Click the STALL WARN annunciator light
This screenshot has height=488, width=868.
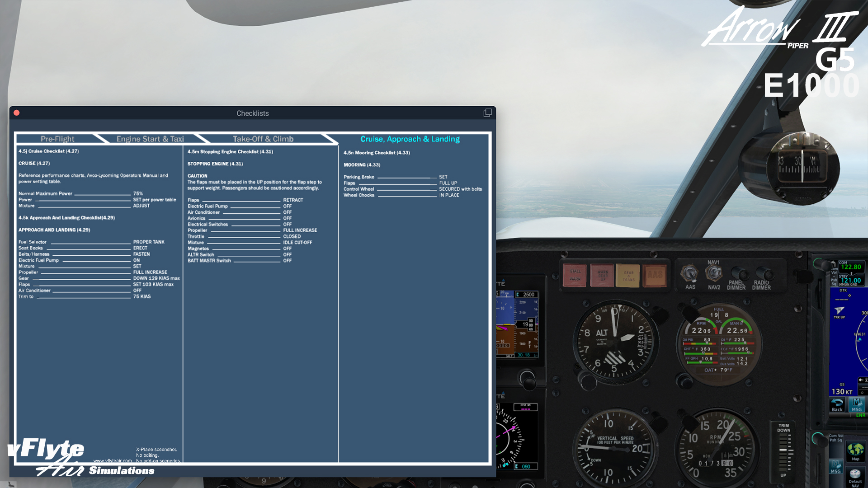575,275
